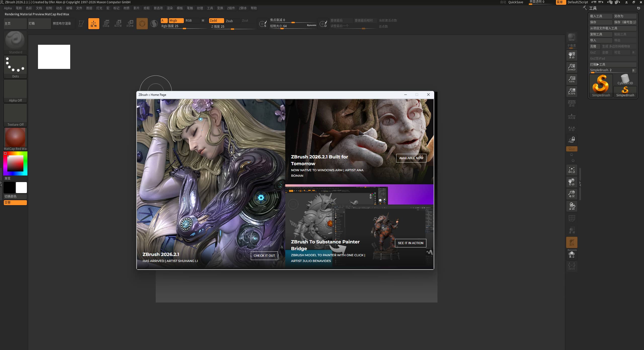Toggle the orange Xyz rotation button
The image size is (644, 350).
coord(572,149)
